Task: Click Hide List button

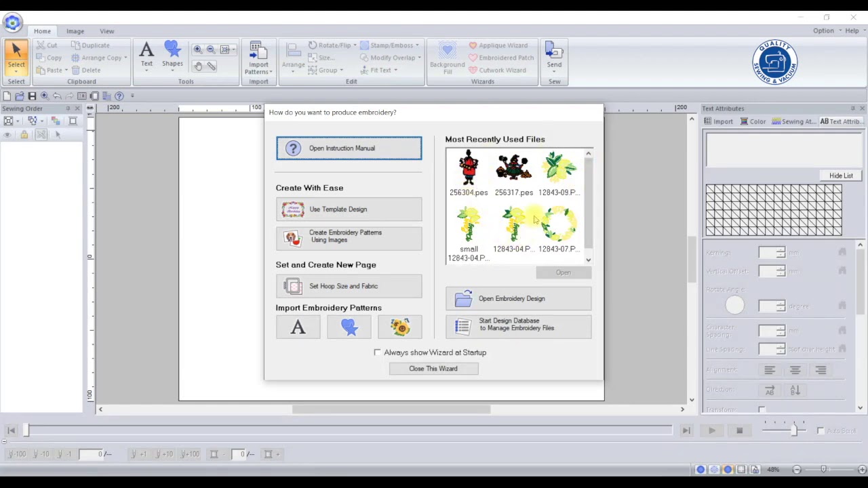Action: click(x=841, y=176)
